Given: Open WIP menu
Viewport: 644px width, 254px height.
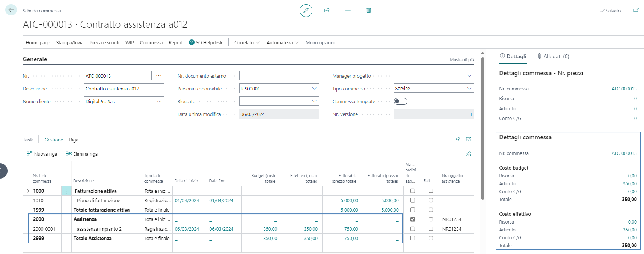Looking at the screenshot, I should (130, 42).
